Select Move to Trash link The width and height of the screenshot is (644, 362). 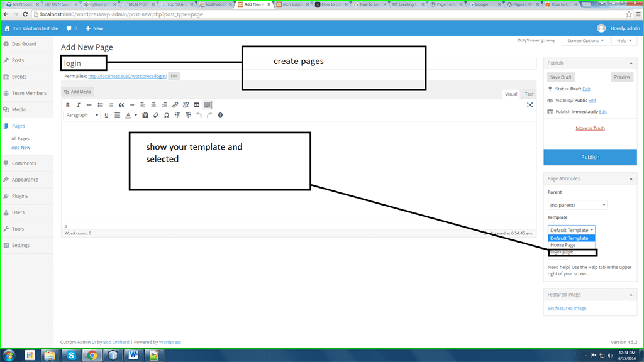590,128
